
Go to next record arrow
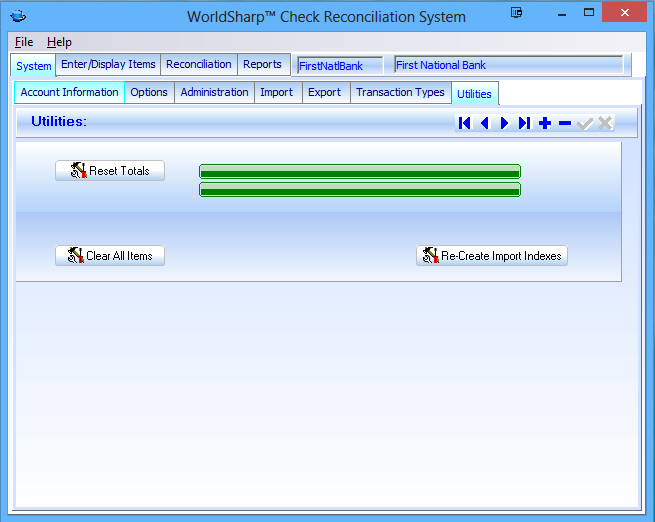pyautogui.click(x=504, y=123)
